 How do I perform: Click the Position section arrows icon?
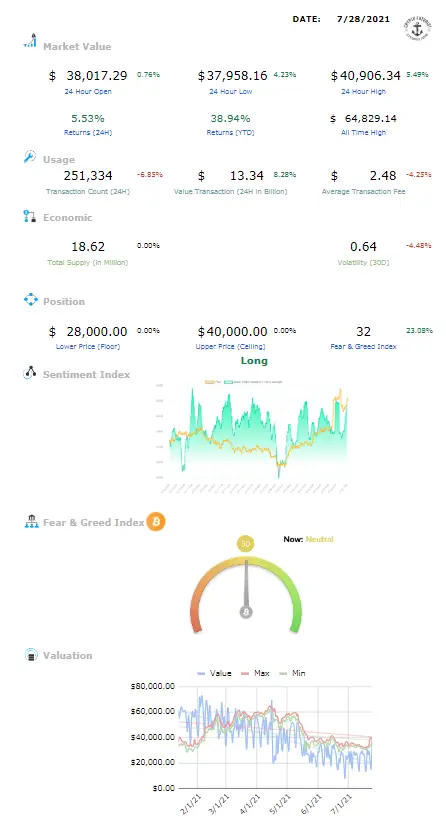31,300
